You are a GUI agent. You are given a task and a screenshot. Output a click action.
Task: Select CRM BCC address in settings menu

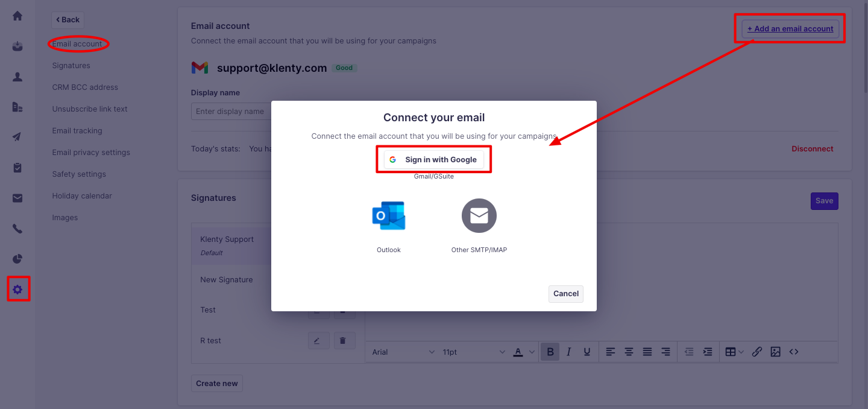[85, 87]
